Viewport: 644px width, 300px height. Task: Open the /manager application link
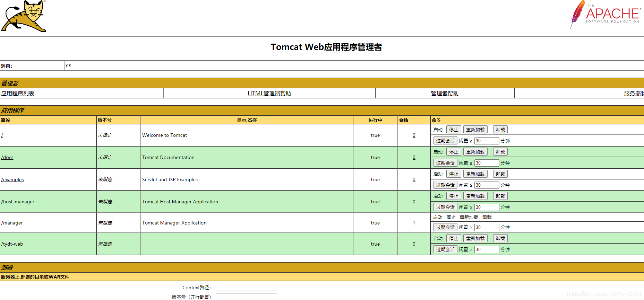point(12,223)
